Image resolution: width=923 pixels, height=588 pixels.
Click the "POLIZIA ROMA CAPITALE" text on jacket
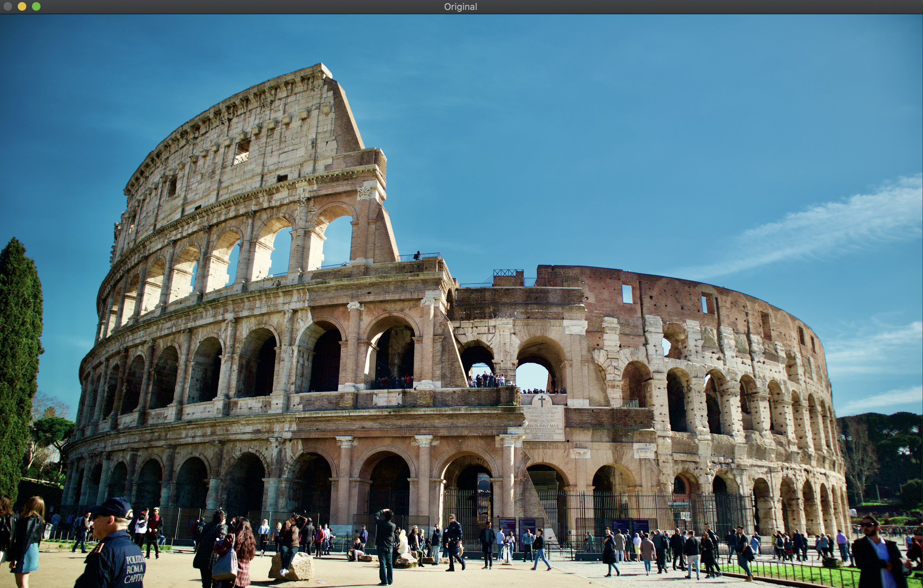coord(134,568)
